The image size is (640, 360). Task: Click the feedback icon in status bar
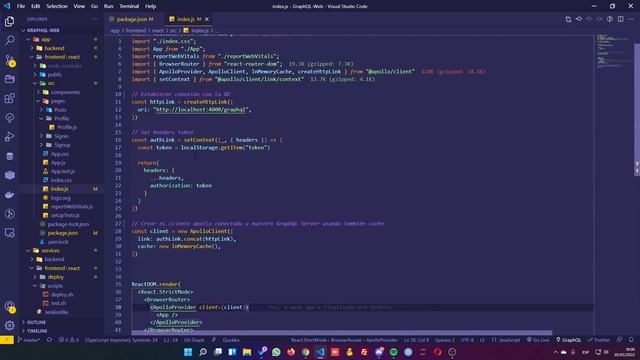tap(620, 340)
